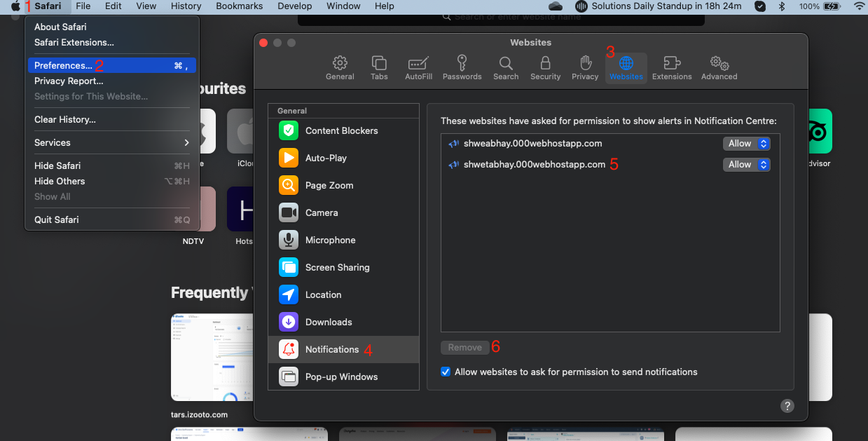868x441 pixels.
Task: Select Microphone in the sidebar
Action: pyautogui.click(x=343, y=240)
